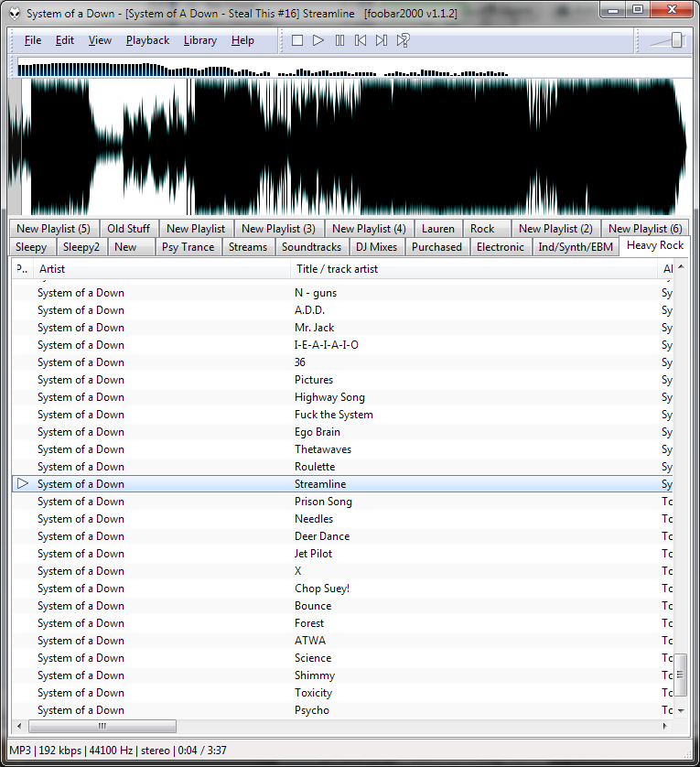700x767 pixels.
Task: Open the Help menu
Action: [x=242, y=40]
